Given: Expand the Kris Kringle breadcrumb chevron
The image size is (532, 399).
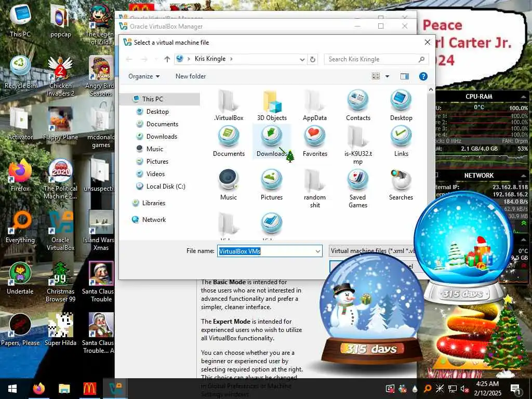Looking at the screenshot, I should pyautogui.click(x=231, y=59).
